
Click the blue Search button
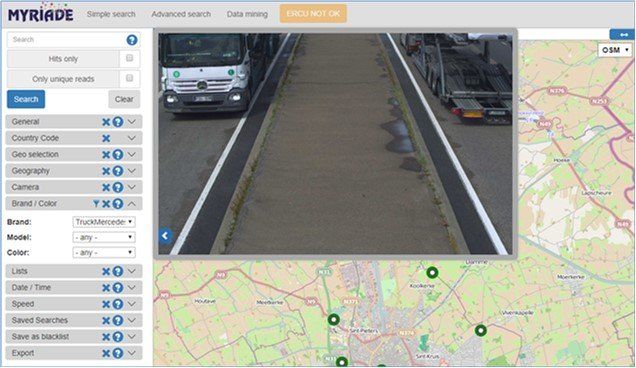point(26,99)
